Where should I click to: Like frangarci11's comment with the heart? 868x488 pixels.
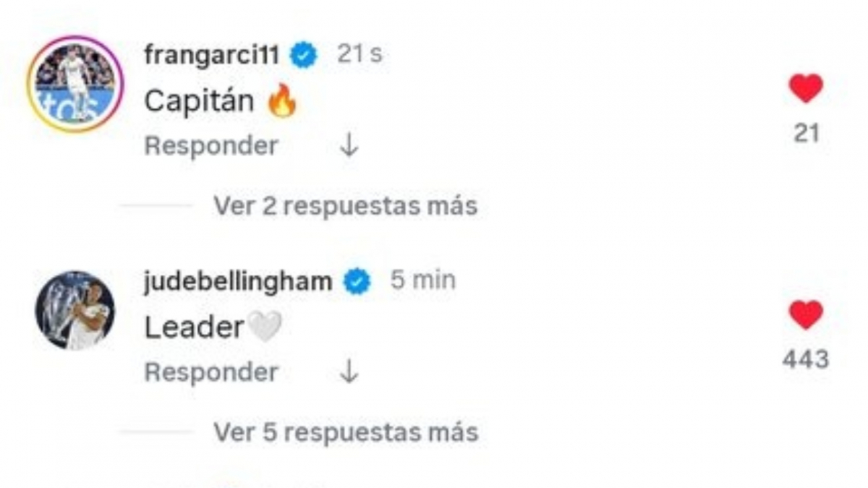pos(806,89)
